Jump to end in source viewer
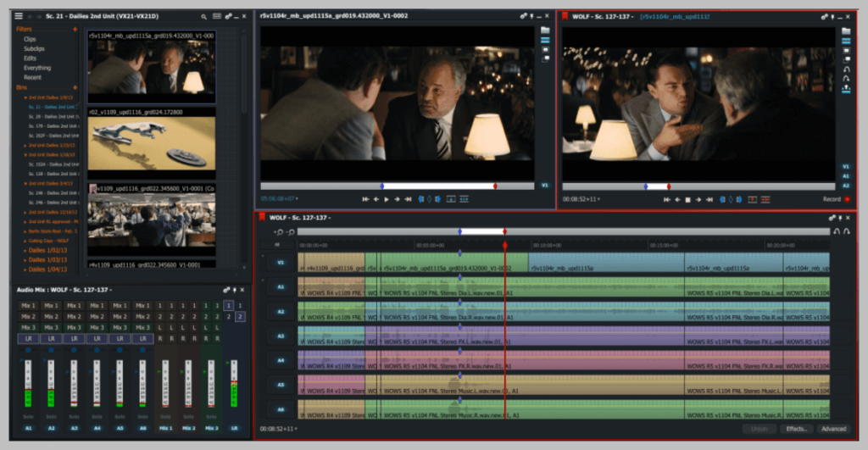 408,199
